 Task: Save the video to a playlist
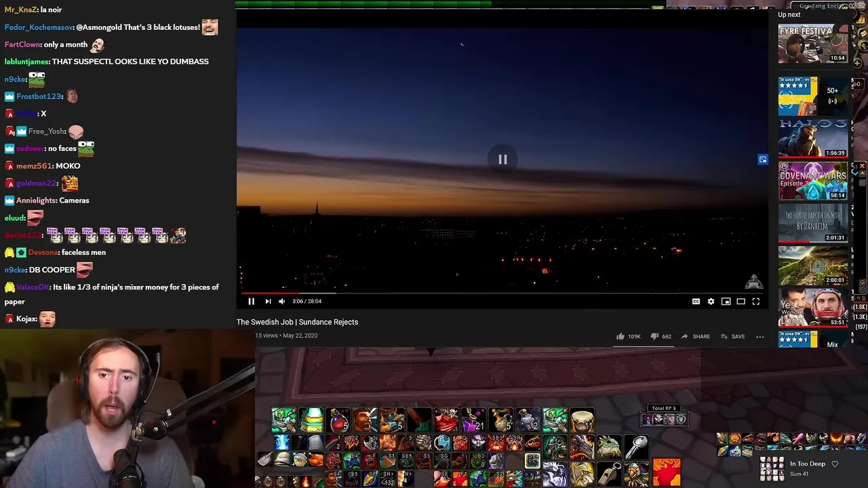pyautogui.click(x=732, y=336)
